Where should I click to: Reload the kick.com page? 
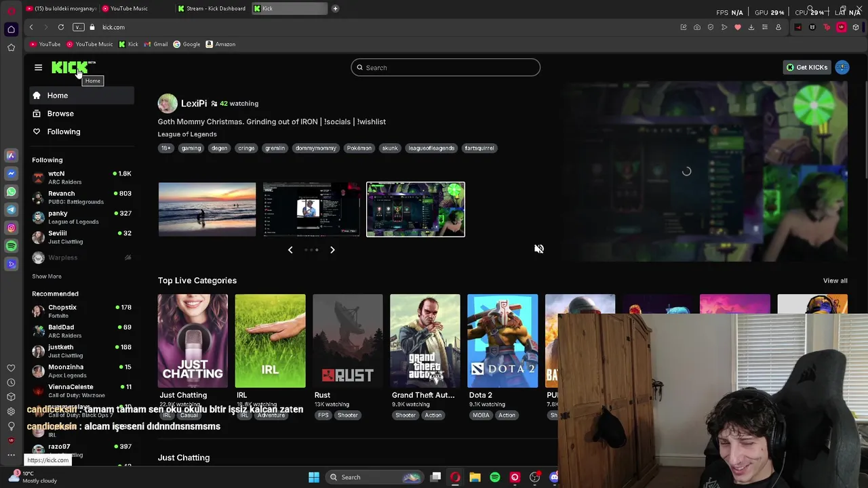click(61, 27)
